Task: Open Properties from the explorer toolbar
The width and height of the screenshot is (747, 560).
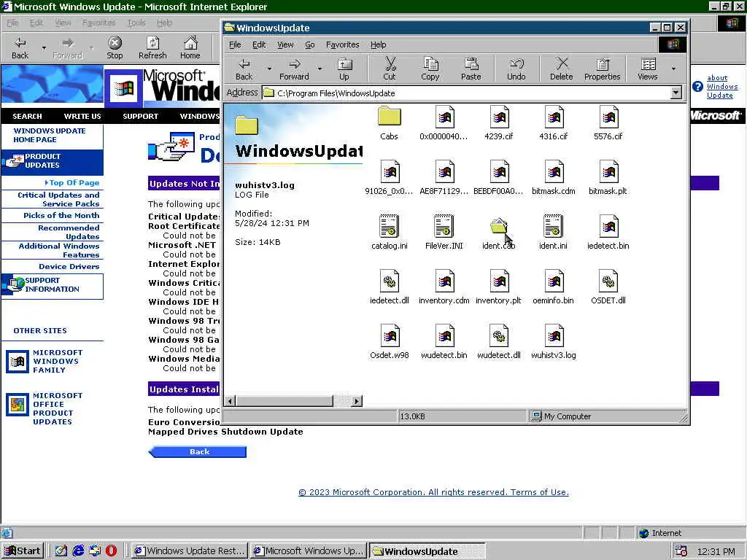Action: coord(602,69)
